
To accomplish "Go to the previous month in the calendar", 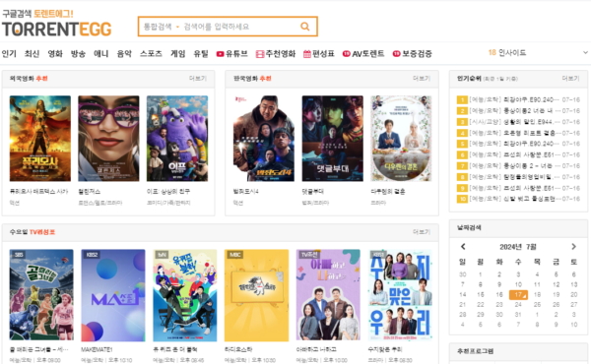I will pyautogui.click(x=463, y=247).
